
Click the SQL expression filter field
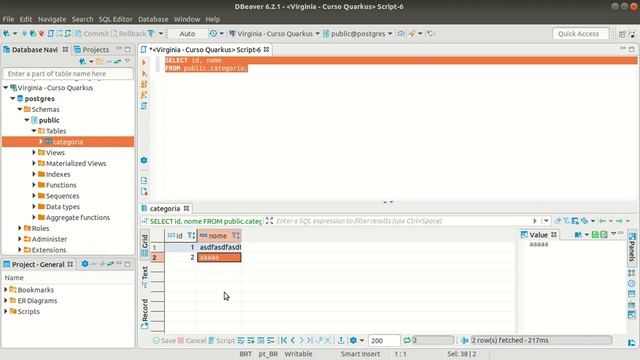point(402,221)
